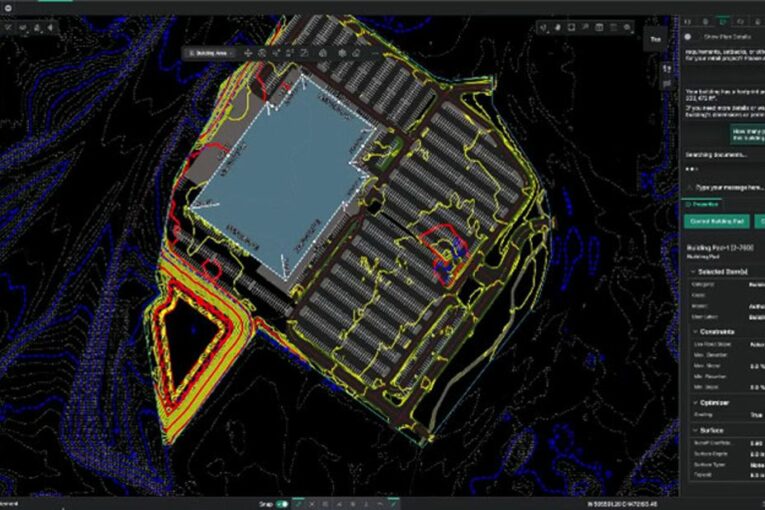Click the gear-like icon in the floating edit toolbar
Image resolution: width=765 pixels, height=510 pixels.
342,53
